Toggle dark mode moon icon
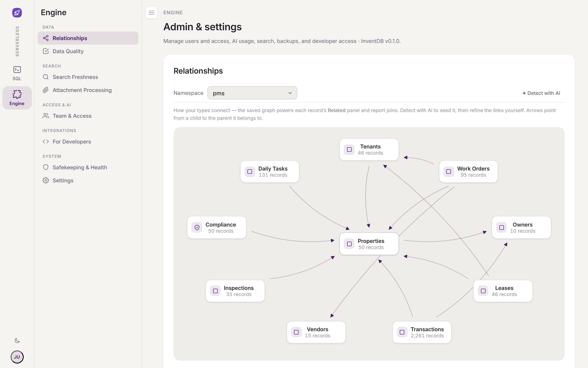 (x=17, y=340)
